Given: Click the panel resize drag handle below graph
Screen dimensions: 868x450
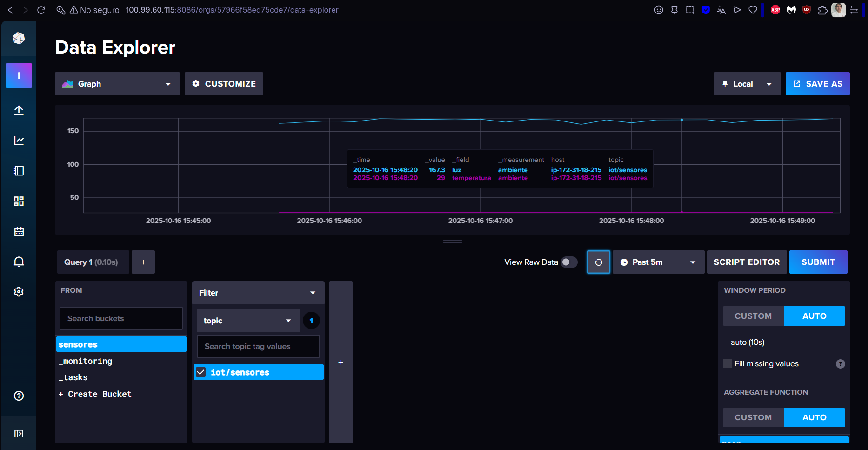Looking at the screenshot, I should point(452,242).
